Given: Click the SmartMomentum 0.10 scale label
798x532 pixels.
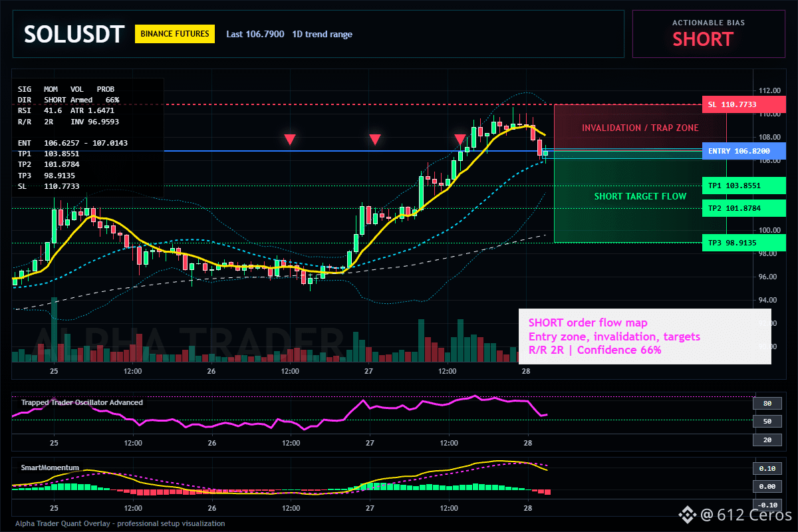Looking at the screenshot, I should [767, 468].
